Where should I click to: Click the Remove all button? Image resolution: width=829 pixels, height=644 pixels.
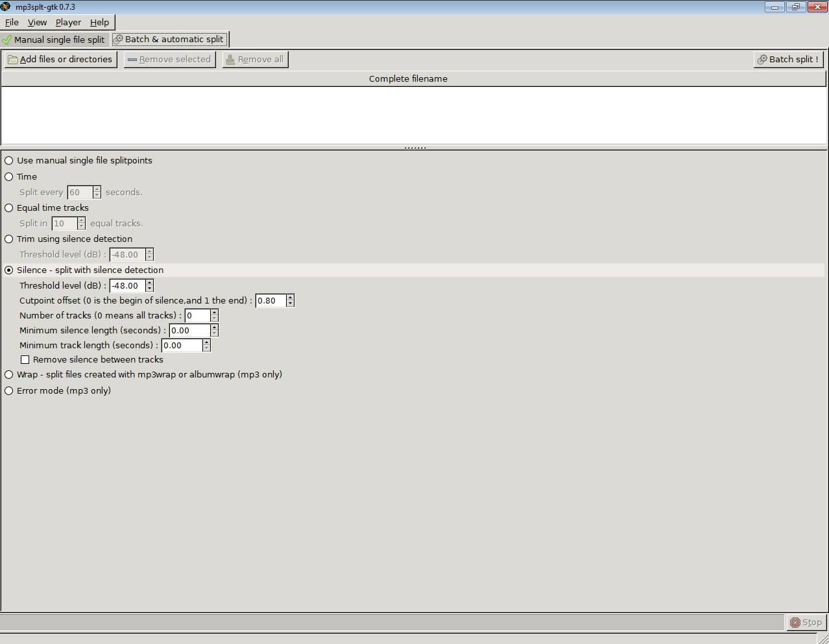(255, 59)
